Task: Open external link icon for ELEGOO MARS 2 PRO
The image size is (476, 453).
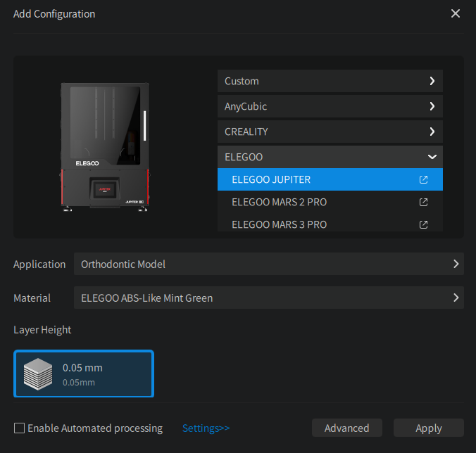Action: pyautogui.click(x=423, y=202)
